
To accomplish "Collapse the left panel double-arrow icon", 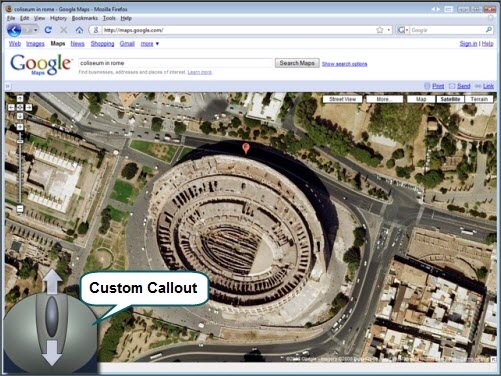I will click(8, 86).
